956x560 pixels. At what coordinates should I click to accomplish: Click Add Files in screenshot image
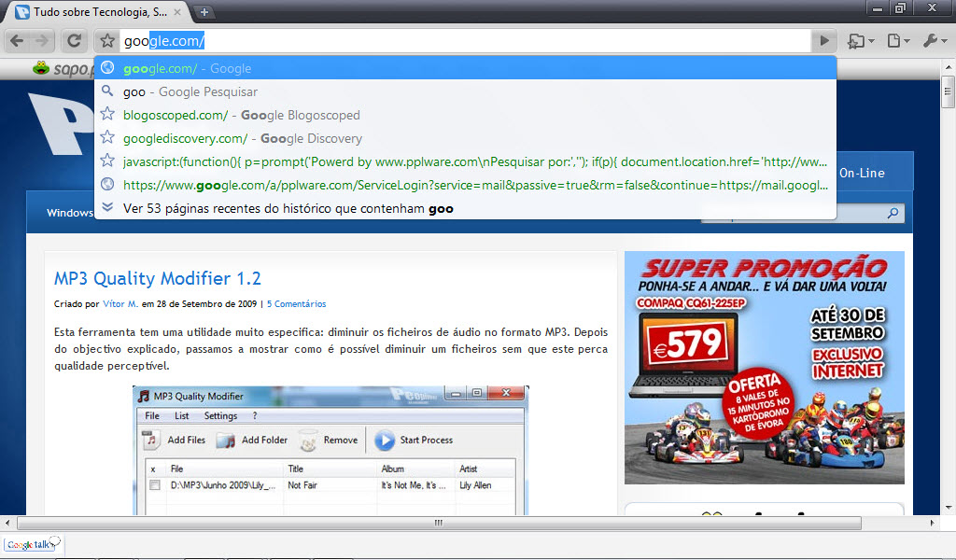coord(175,440)
